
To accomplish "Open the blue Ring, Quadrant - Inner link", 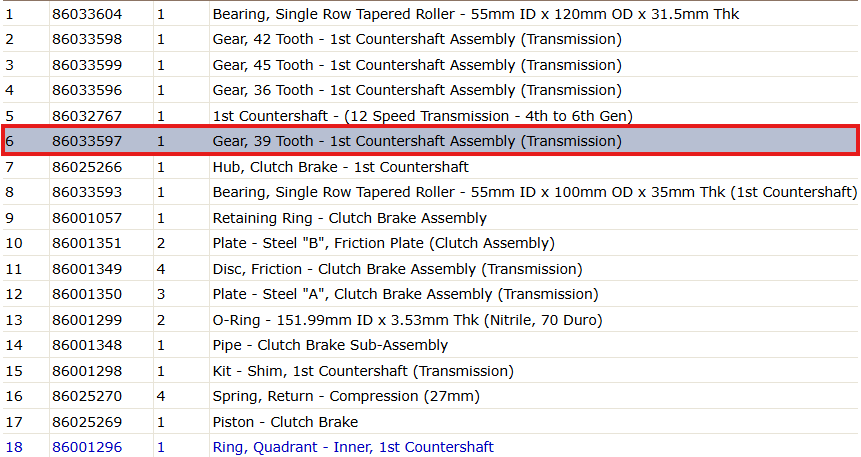I will coord(353,447).
